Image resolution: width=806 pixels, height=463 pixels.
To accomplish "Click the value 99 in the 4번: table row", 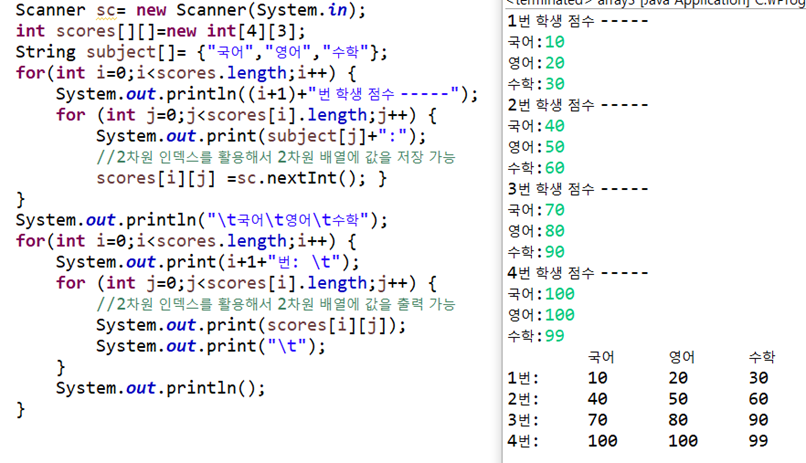I will click(759, 441).
